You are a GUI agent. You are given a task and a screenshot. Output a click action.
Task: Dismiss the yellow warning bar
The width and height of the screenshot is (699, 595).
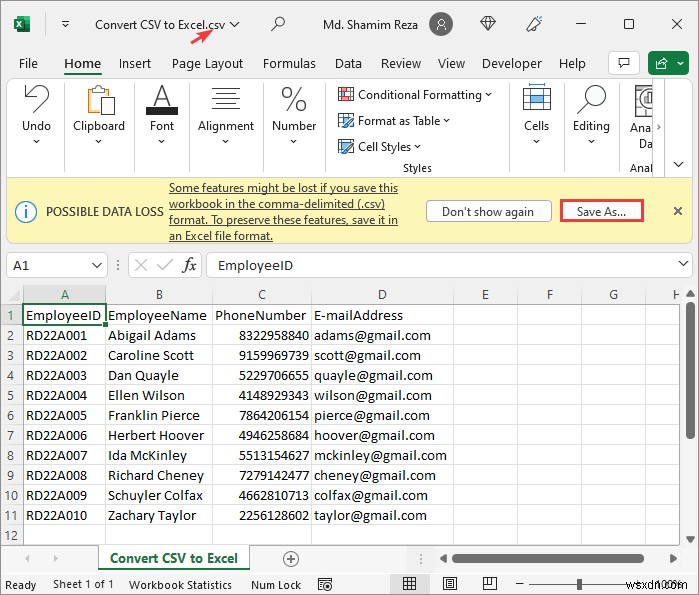(x=678, y=211)
